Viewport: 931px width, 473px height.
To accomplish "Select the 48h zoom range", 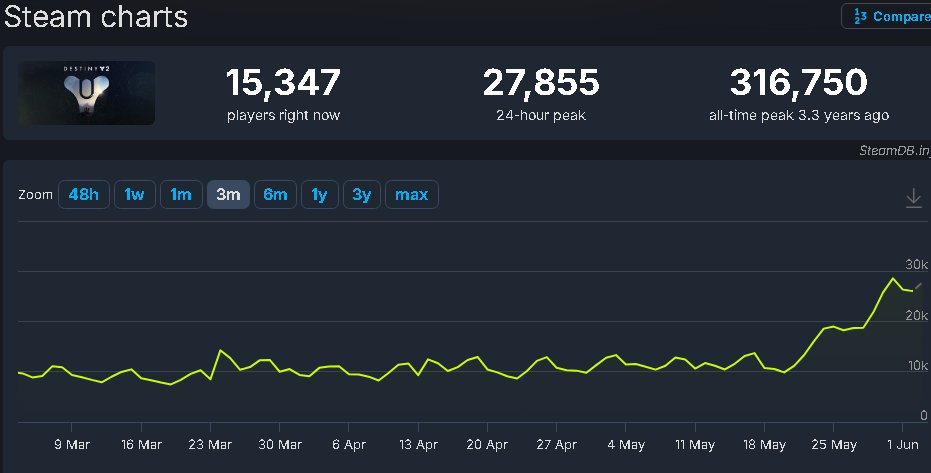I will [84, 195].
